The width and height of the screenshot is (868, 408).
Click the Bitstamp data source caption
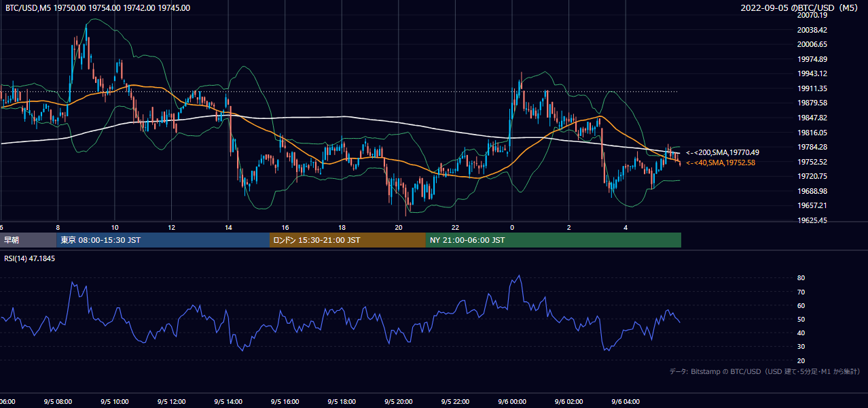(765, 371)
